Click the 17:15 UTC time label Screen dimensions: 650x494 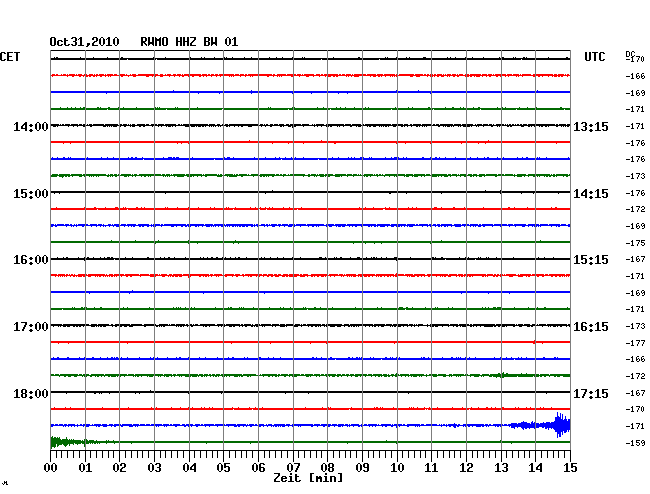point(591,393)
